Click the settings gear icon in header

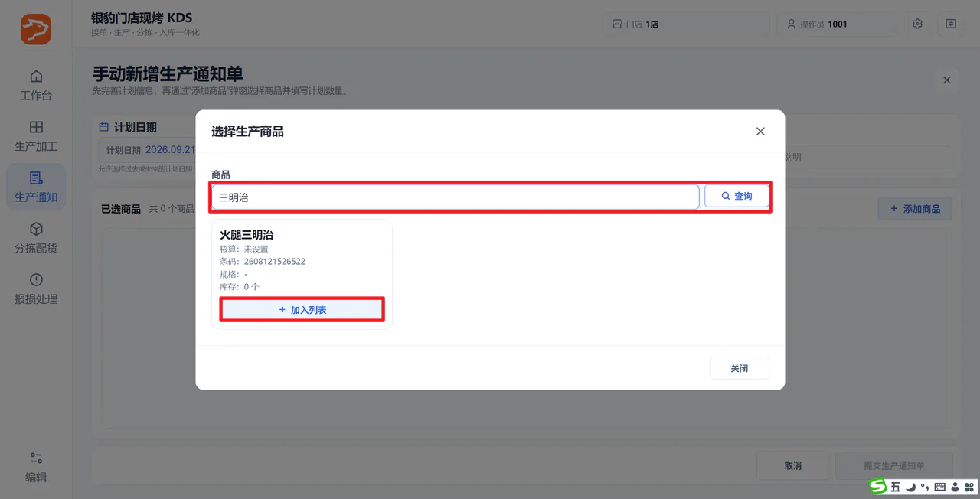917,24
